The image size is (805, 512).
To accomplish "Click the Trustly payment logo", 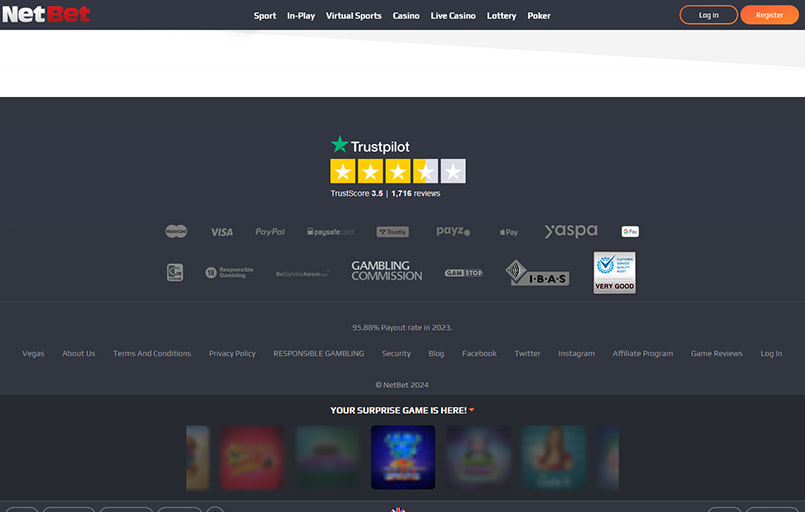I will (x=393, y=232).
